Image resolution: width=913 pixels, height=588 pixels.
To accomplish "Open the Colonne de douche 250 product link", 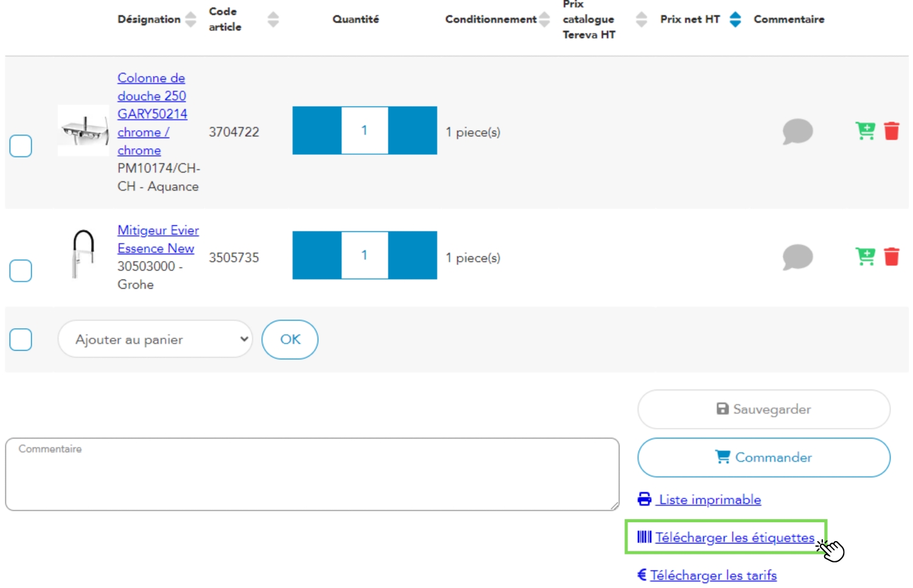I will [152, 114].
